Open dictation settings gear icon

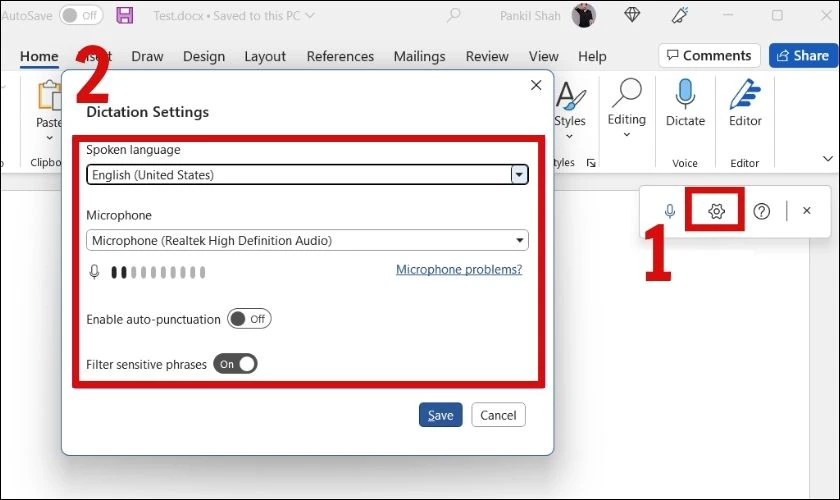716,211
